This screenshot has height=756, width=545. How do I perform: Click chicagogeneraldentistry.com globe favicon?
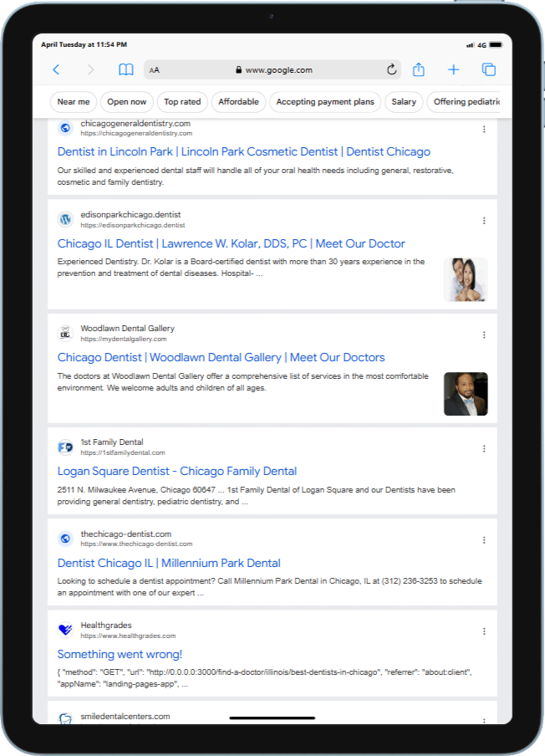click(65, 128)
